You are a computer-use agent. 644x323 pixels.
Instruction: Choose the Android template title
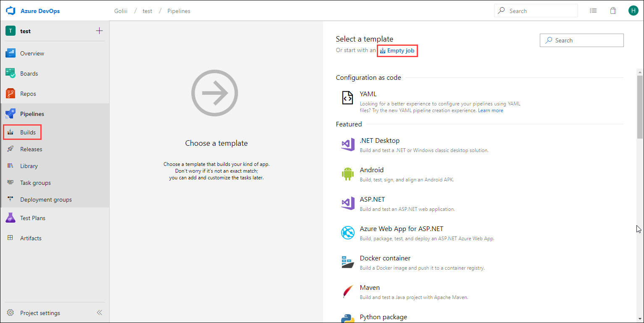(372, 170)
